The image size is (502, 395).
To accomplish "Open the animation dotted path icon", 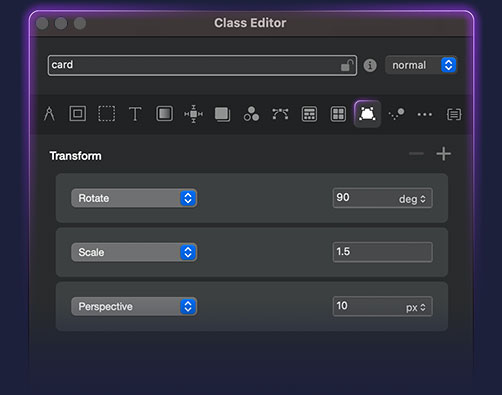I will 396,114.
